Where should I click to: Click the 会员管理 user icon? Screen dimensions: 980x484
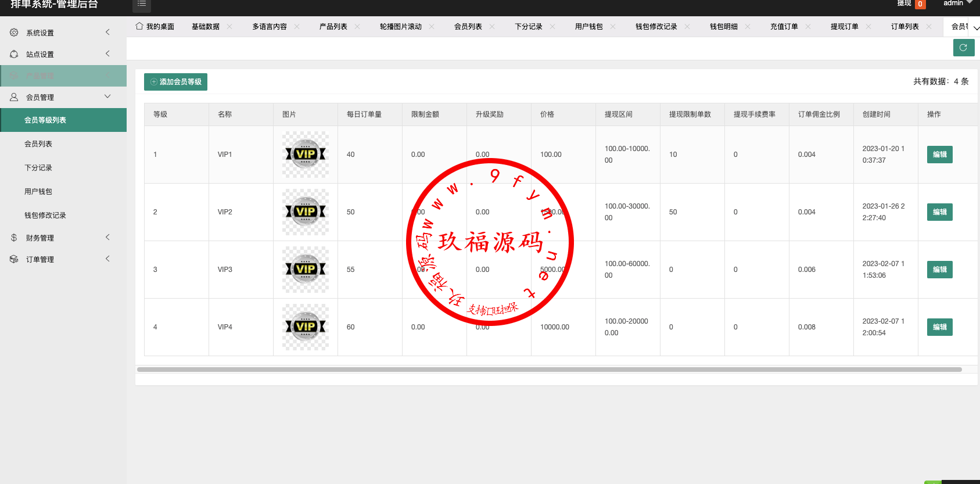(x=14, y=97)
